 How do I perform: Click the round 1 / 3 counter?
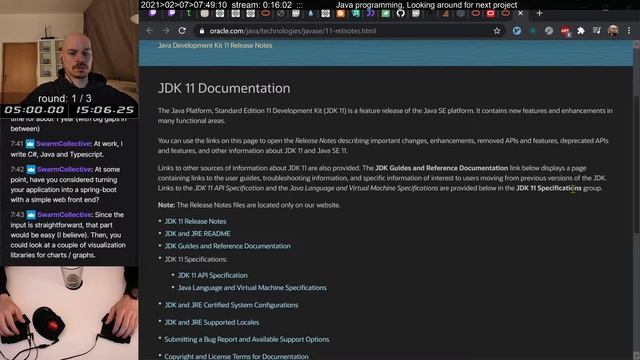coord(65,98)
